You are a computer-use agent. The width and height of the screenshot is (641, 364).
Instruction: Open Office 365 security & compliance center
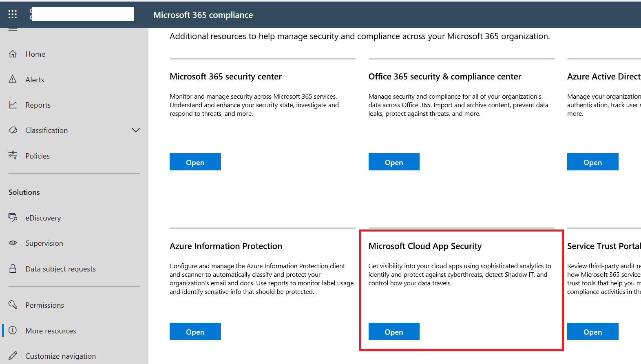[393, 162]
